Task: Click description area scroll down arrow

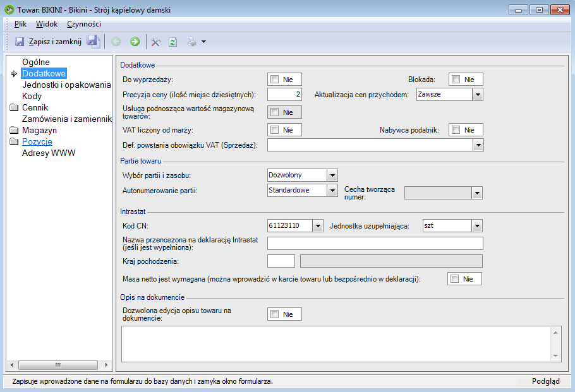Action: pos(555,356)
